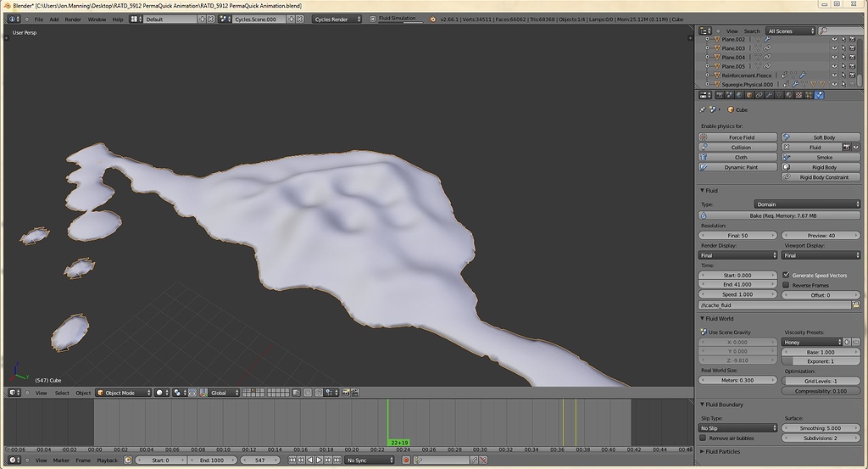The width and height of the screenshot is (868, 469).
Task: Open the Material properties tab sphere icon
Action: coord(789,95)
